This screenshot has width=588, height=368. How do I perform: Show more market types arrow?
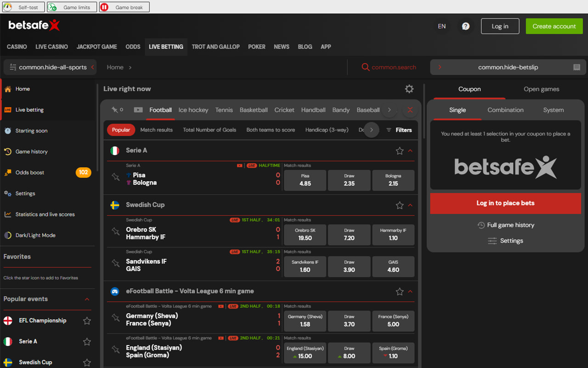click(x=372, y=130)
